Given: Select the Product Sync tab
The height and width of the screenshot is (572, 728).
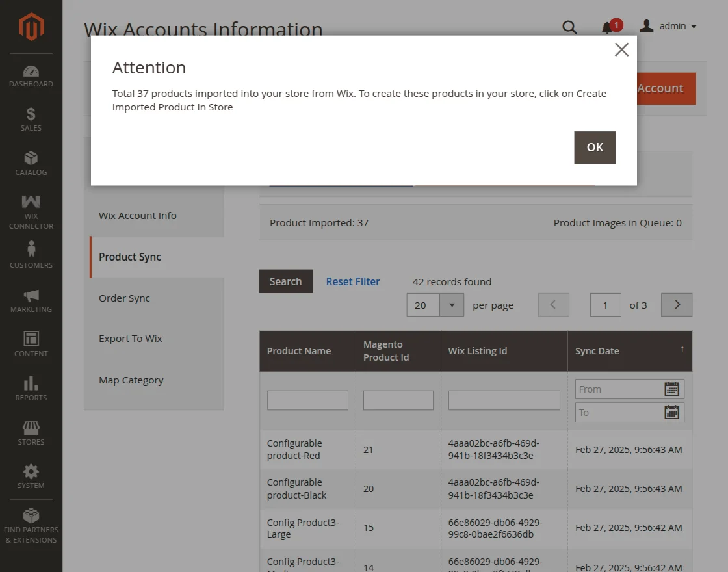Looking at the screenshot, I should (x=157, y=257).
